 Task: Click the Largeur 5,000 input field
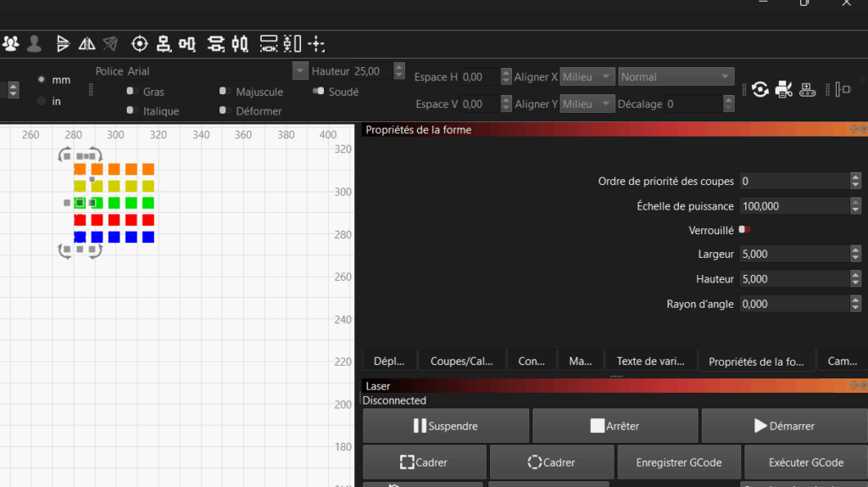tap(795, 254)
